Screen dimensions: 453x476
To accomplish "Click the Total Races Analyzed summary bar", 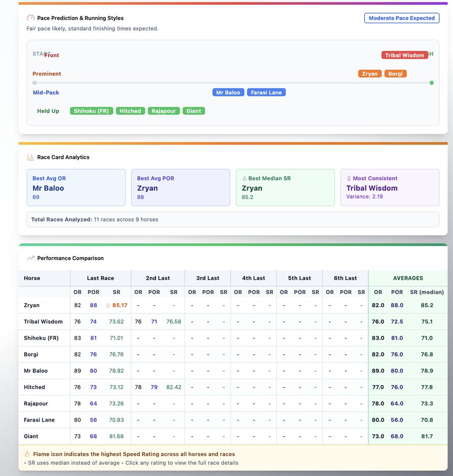I will point(233,219).
